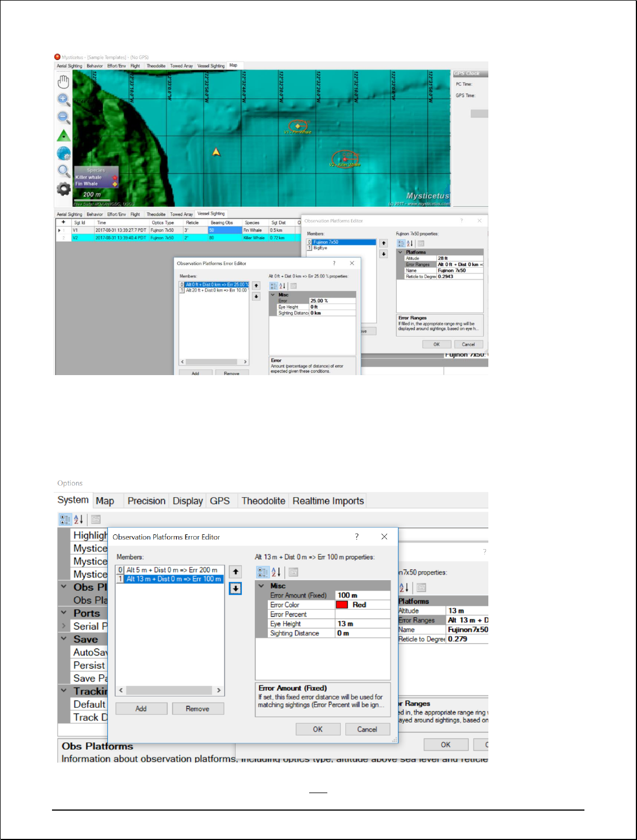637x840 pixels.
Task: Collapse the Save section in Options tree
Action: pyautogui.click(x=64, y=639)
